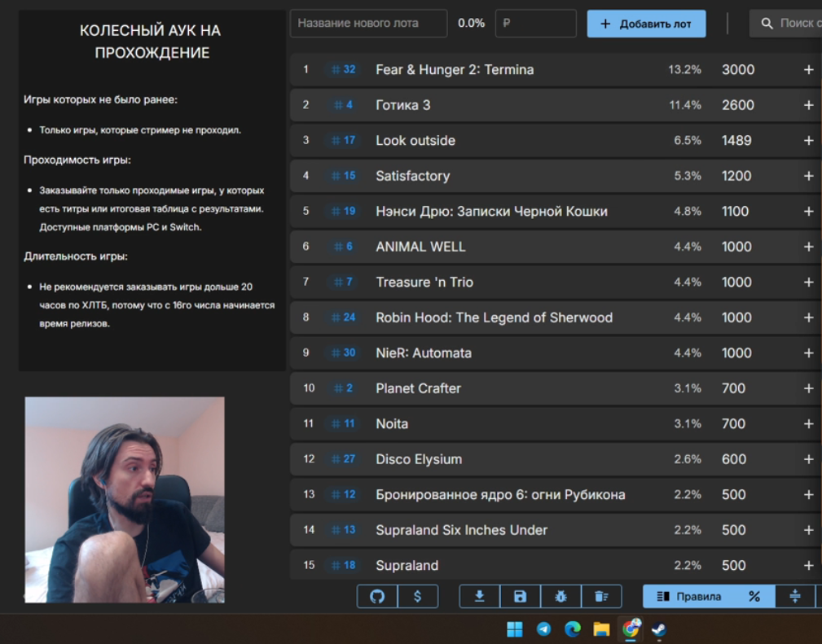Viewport: 822px width, 644px height.
Task: Add amount to ANIMAL WELL lot
Action: (808, 246)
